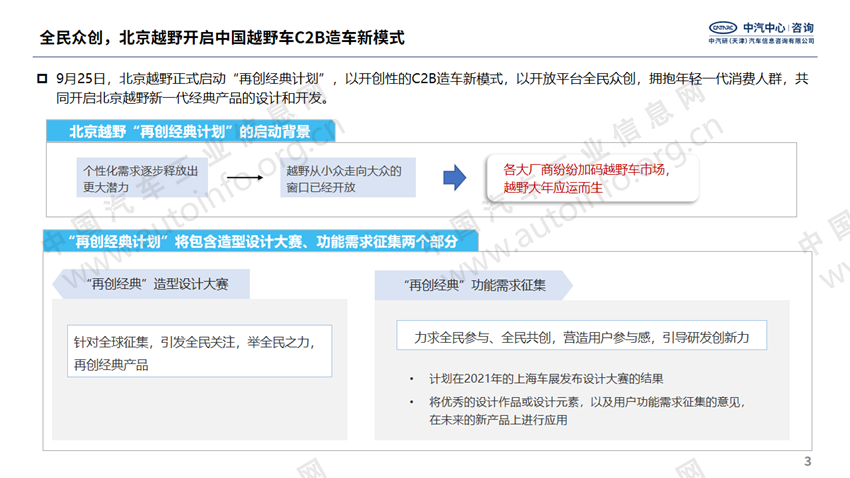Viewport: 850px width, 478px height.
Task: Click the square bullet before 9月25日
Action: point(42,79)
